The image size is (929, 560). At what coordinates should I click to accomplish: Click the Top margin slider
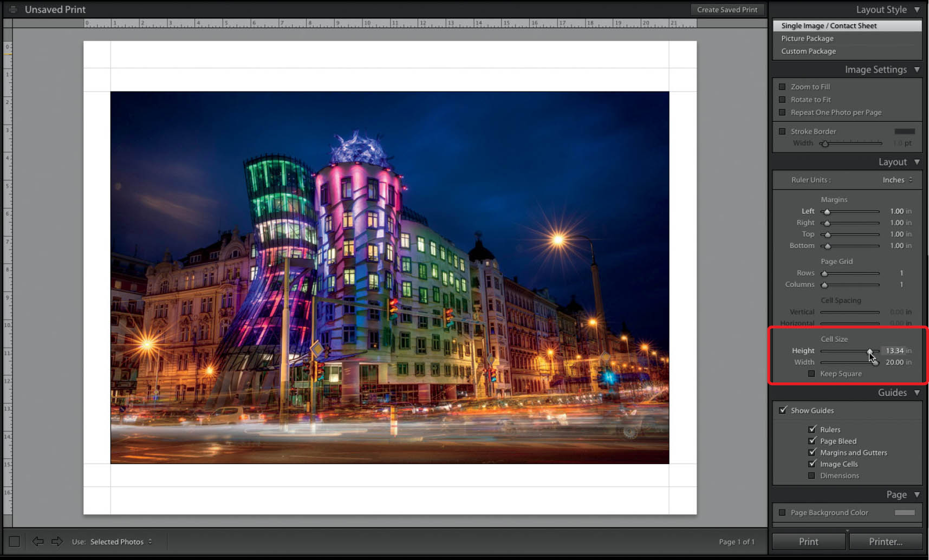coord(850,234)
